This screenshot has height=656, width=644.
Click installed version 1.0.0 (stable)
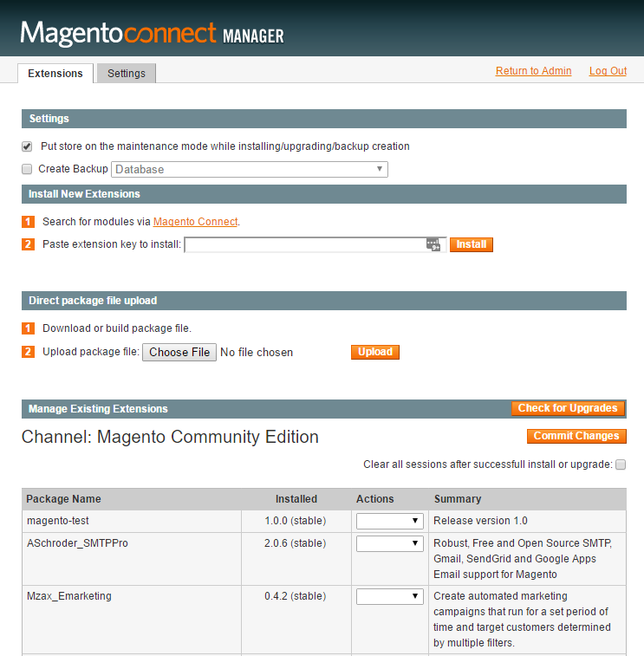pyautogui.click(x=295, y=521)
